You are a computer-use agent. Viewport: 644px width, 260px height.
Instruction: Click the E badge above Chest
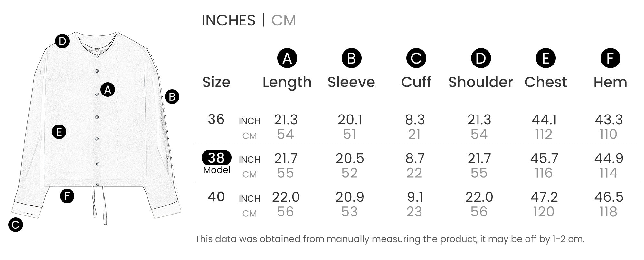(545, 58)
